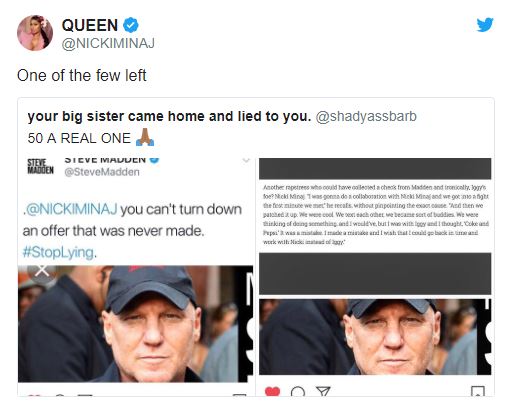Open Nicki Minaj's profile picture
511x406 pixels.
(35, 33)
